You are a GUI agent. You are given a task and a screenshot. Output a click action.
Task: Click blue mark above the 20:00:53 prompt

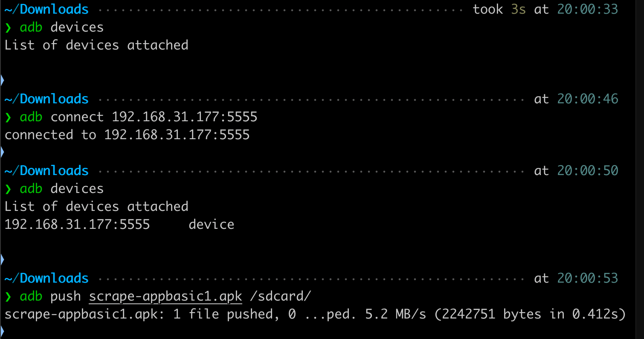(2, 259)
